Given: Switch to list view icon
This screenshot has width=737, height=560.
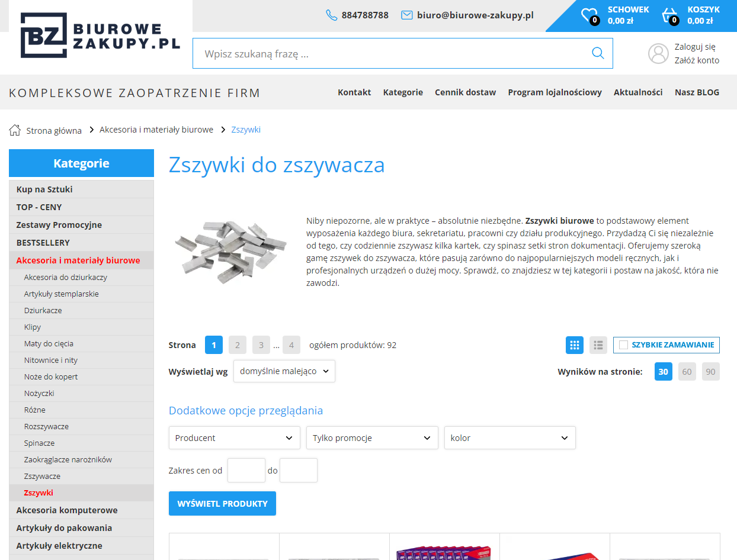Looking at the screenshot, I should pyautogui.click(x=598, y=345).
